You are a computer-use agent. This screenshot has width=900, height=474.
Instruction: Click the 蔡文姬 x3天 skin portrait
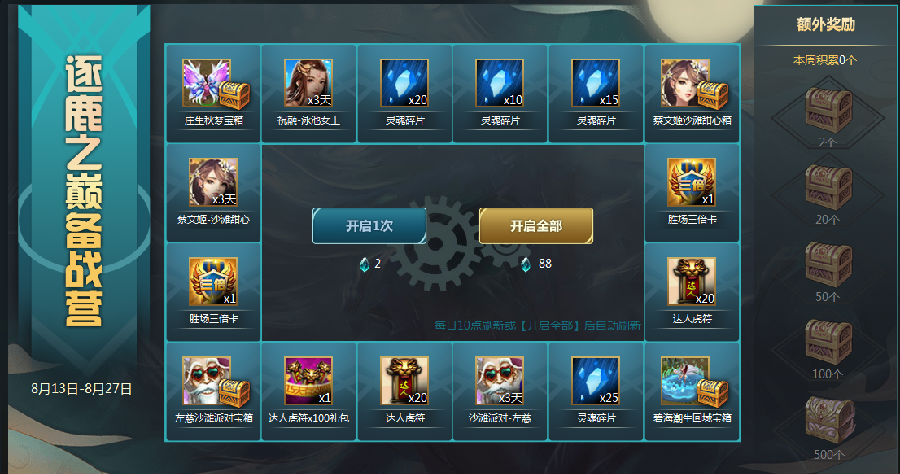(x=214, y=182)
